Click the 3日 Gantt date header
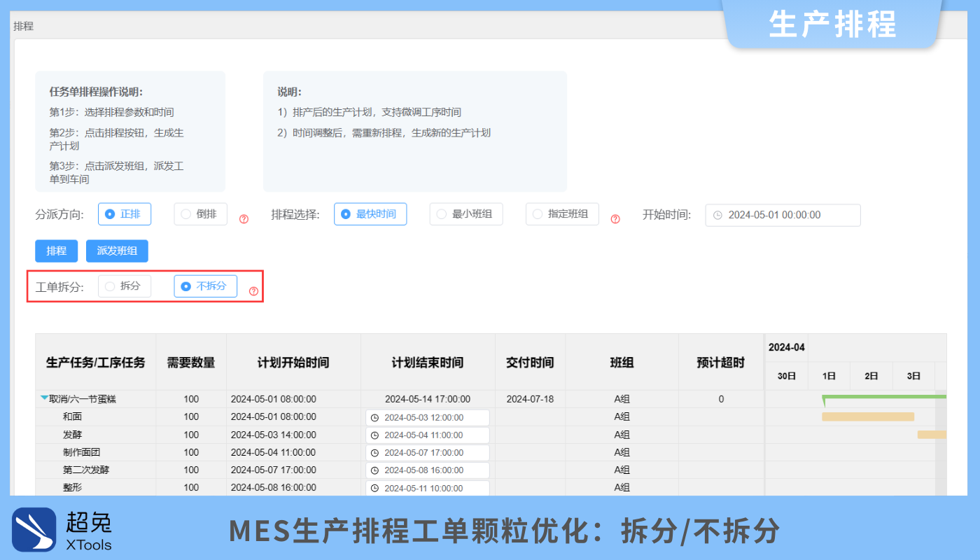Viewport: 980px width, 560px height. click(x=914, y=376)
